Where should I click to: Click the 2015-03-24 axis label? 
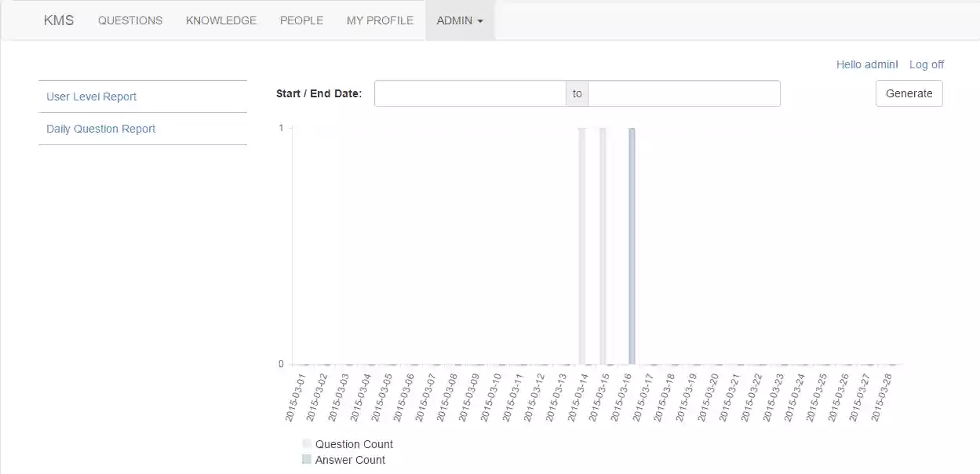(795, 397)
